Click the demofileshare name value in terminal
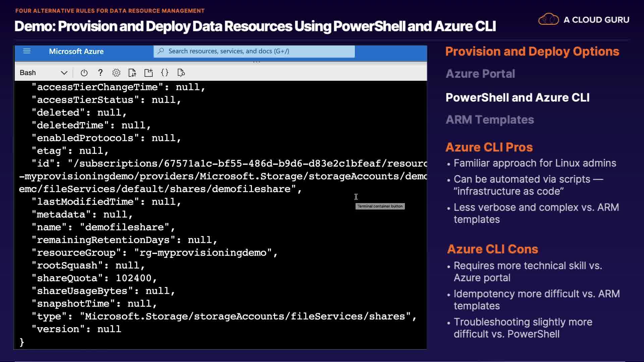 point(124,227)
